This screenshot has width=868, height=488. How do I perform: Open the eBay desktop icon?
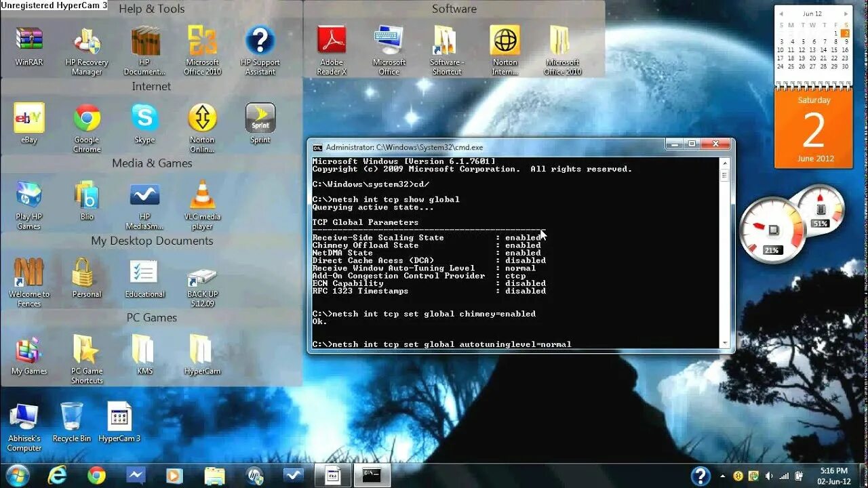coord(29,123)
